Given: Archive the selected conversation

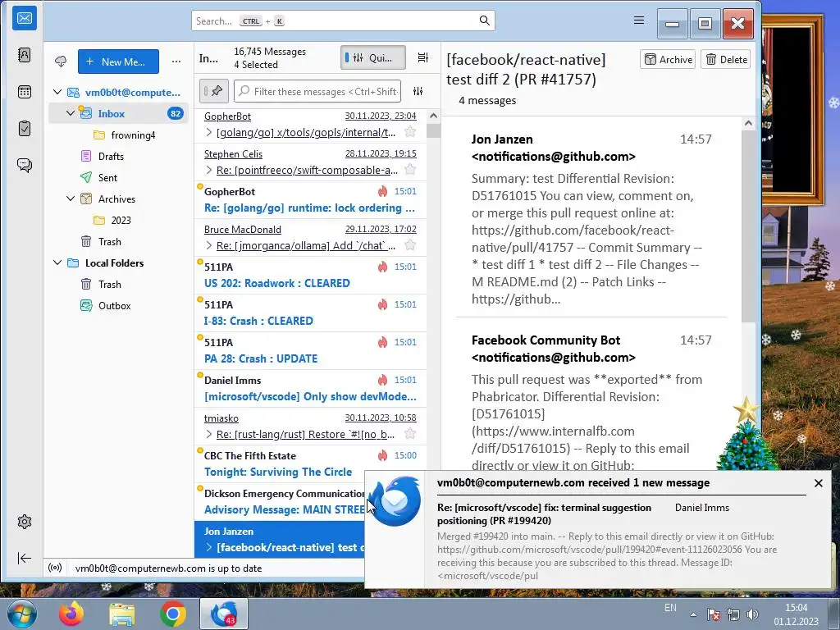Looking at the screenshot, I should tap(668, 59).
